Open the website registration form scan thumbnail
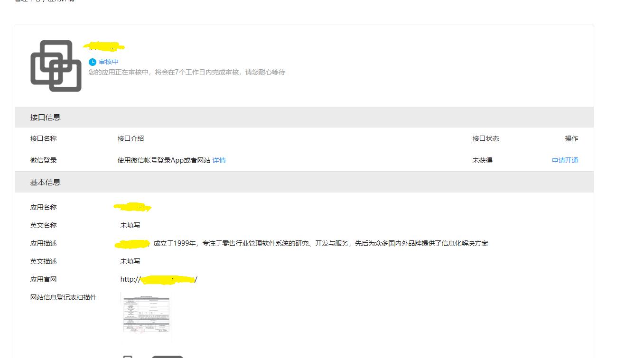The image size is (644, 358). [x=146, y=316]
